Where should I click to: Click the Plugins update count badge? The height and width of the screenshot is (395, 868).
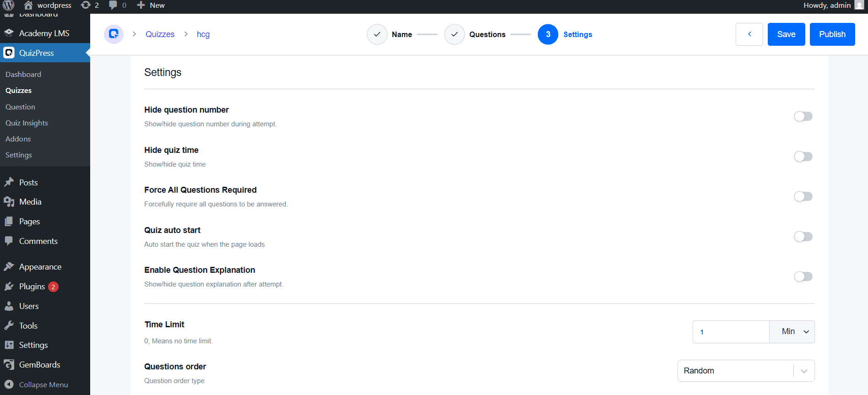(53, 287)
